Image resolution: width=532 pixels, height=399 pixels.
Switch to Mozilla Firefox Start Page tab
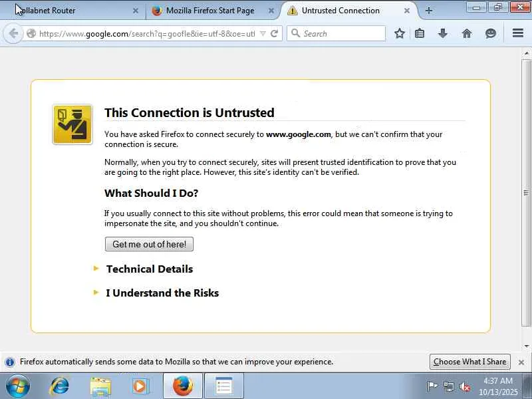tap(213, 11)
